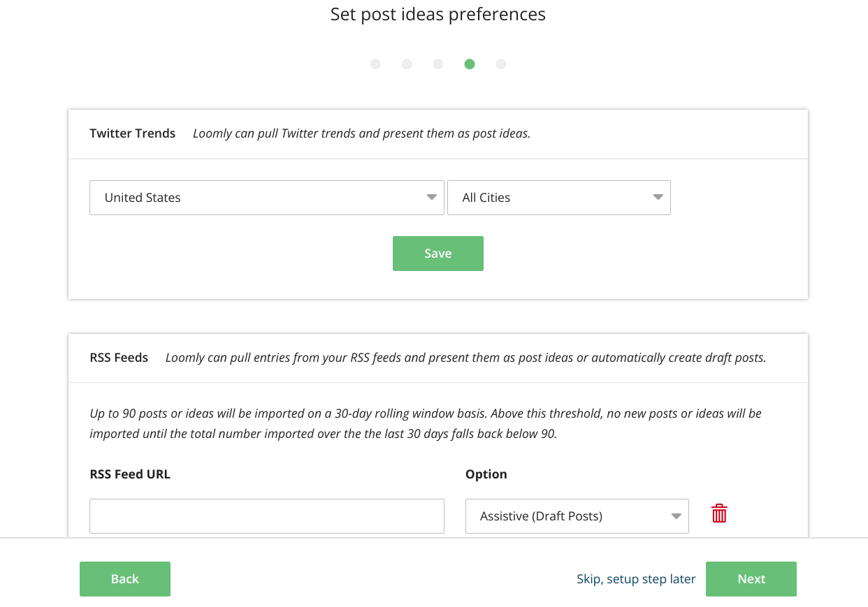Select the third setup step dot
868x607 pixels.
[x=438, y=64]
